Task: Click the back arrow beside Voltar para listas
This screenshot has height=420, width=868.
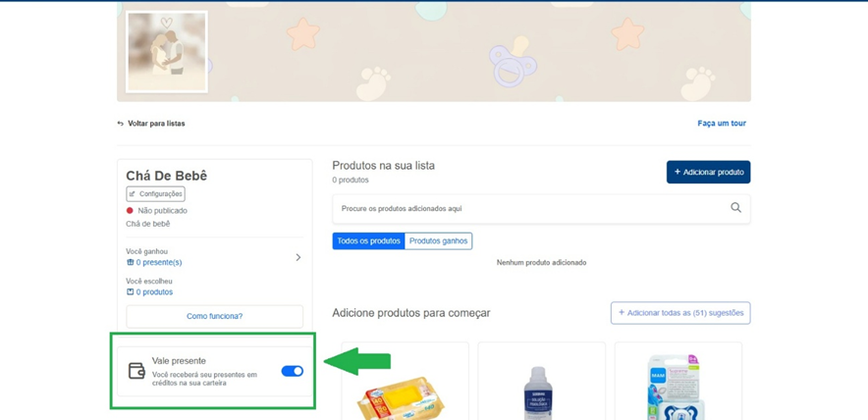Action: tap(121, 124)
